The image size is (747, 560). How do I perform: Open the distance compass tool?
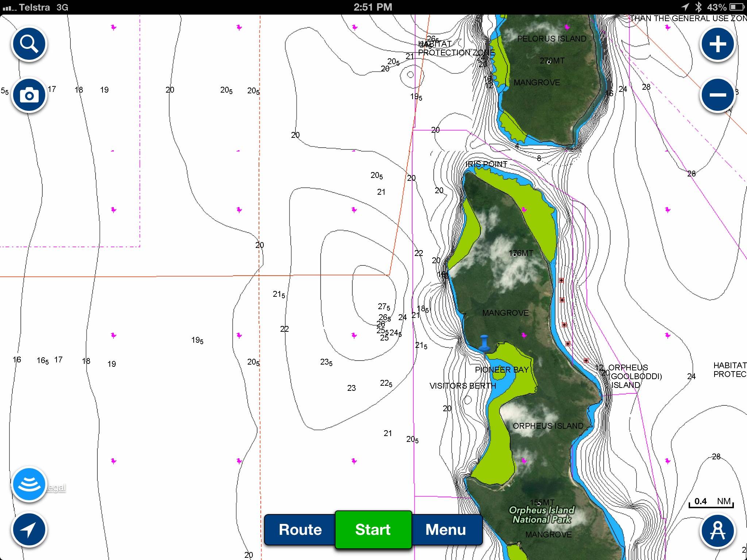[717, 530]
